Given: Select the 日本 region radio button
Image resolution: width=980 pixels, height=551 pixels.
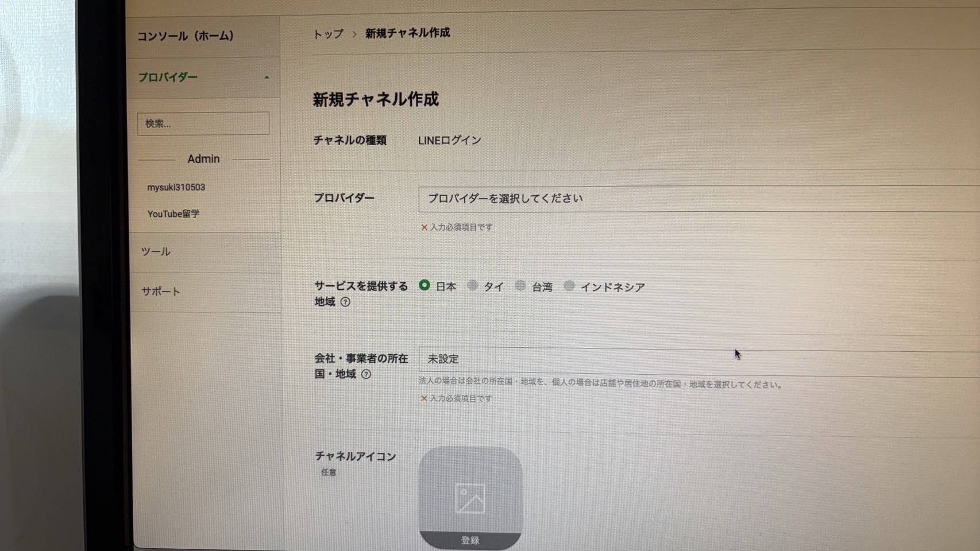Looking at the screenshot, I should pyautogui.click(x=425, y=285).
